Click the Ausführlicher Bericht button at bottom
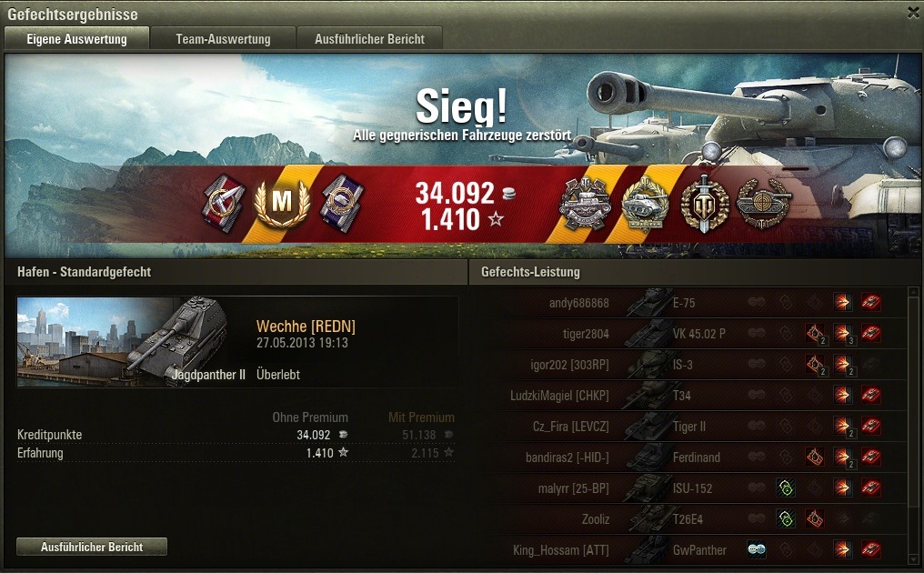924x573 pixels. point(92,547)
